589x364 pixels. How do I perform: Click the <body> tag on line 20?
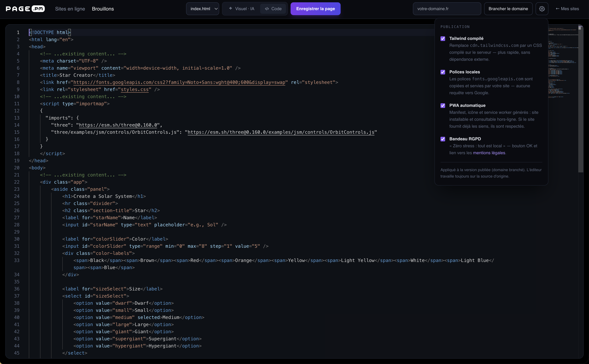[x=37, y=168]
